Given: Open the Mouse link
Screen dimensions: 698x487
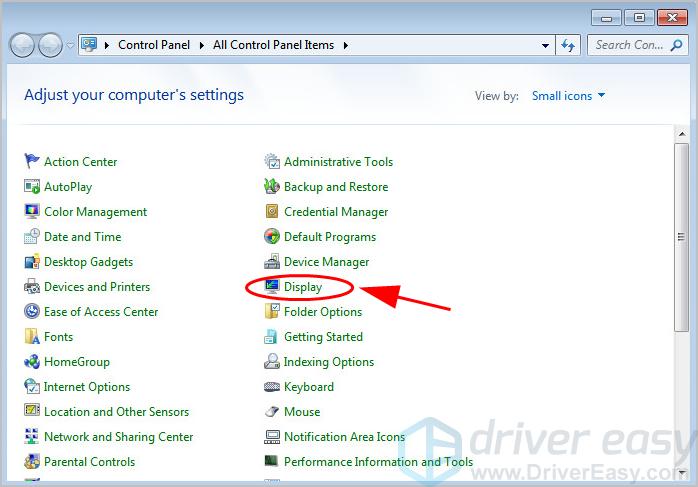Looking at the screenshot, I should [302, 412].
